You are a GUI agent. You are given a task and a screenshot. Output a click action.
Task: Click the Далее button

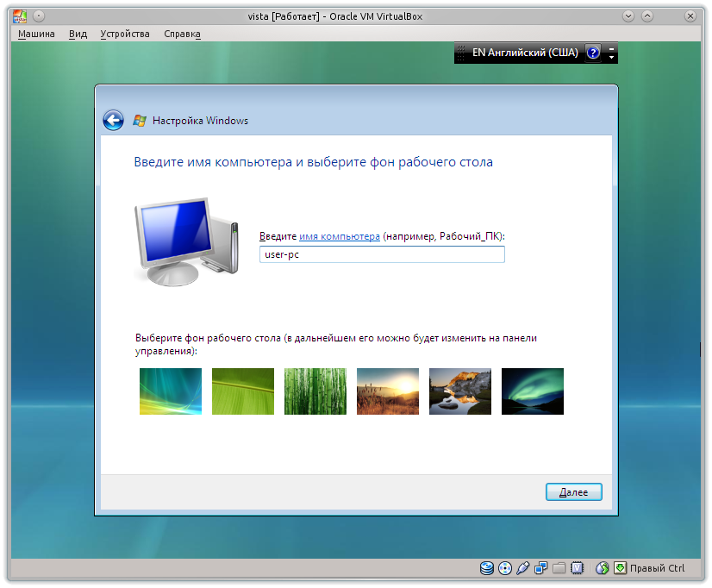pos(573,491)
